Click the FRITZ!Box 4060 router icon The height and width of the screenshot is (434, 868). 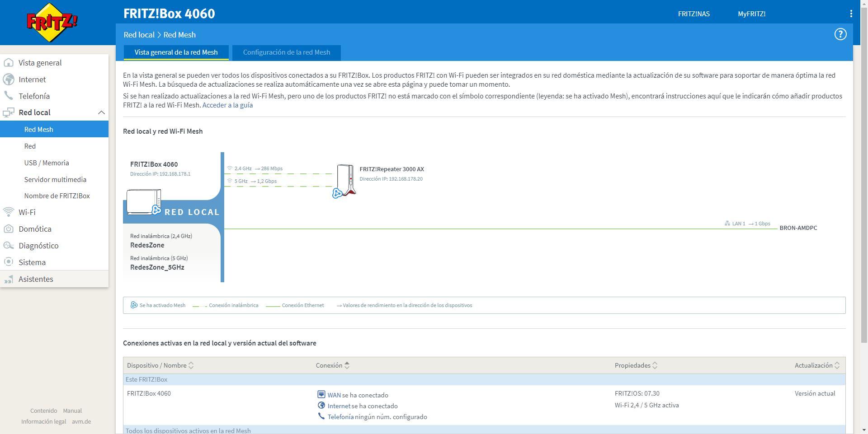(144, 202)
